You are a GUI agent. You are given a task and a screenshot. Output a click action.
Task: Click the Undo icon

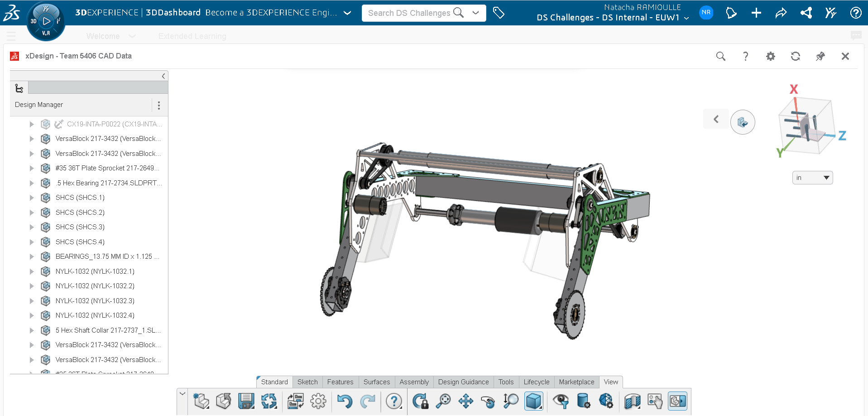344,401
